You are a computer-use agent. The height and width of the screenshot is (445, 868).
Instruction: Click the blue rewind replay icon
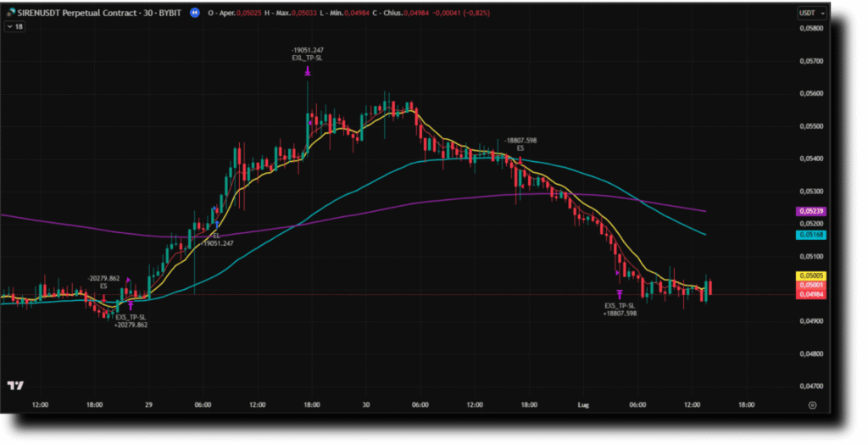pos(196,14)
